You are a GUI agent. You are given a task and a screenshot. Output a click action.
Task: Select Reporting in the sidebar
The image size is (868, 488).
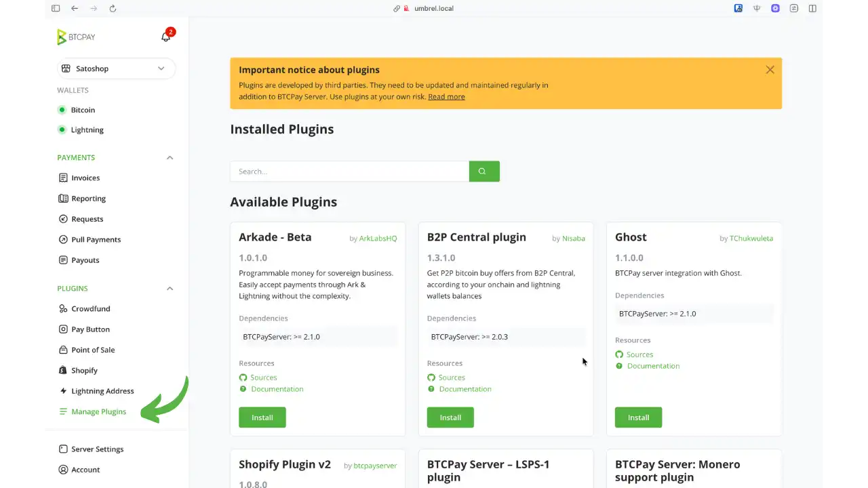tap(89, 198)
